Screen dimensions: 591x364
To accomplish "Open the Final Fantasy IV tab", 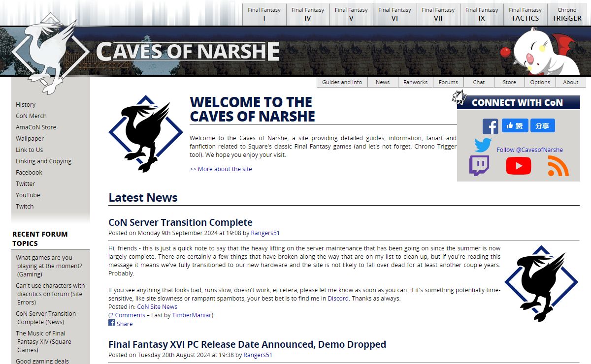I will tap(308, 14).
